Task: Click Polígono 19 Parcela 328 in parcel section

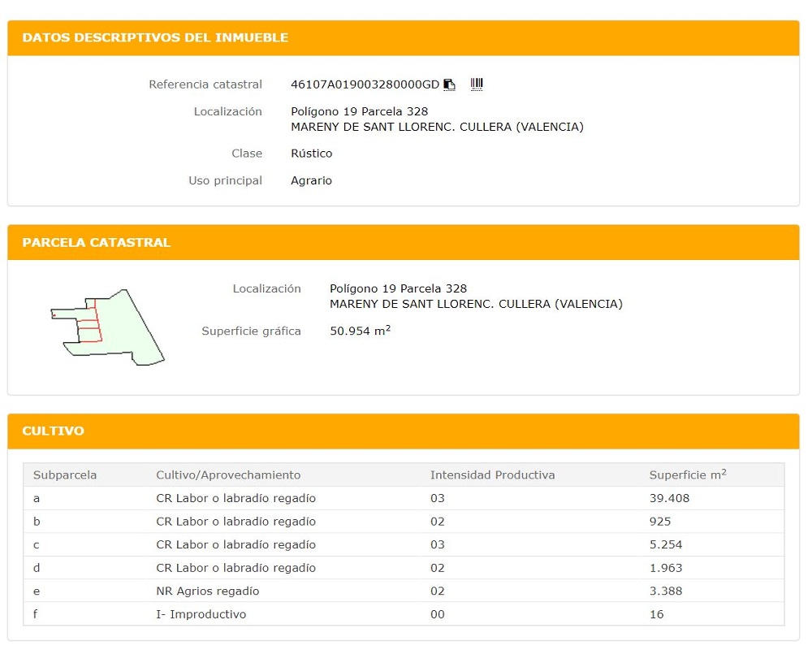Action: 398,288
